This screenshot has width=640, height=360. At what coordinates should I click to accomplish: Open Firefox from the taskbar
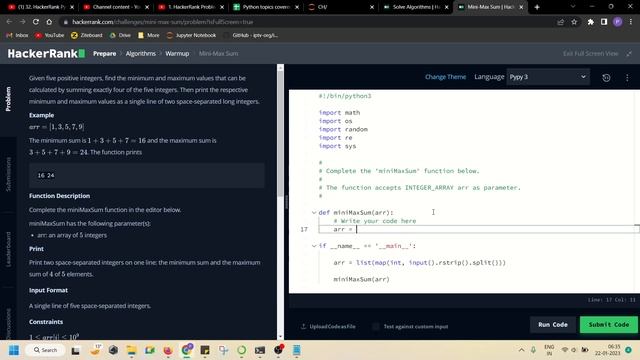point(168,350)
